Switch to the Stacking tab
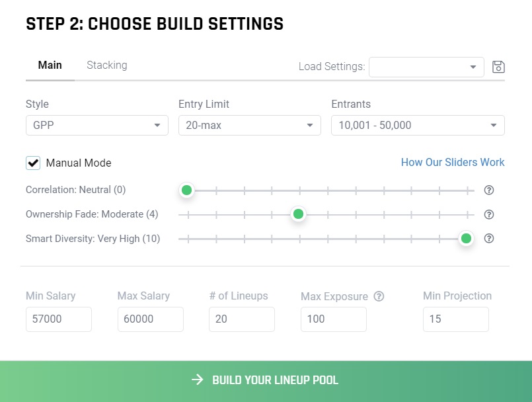This screenshot has height=402, width=532. pos(106,65)
